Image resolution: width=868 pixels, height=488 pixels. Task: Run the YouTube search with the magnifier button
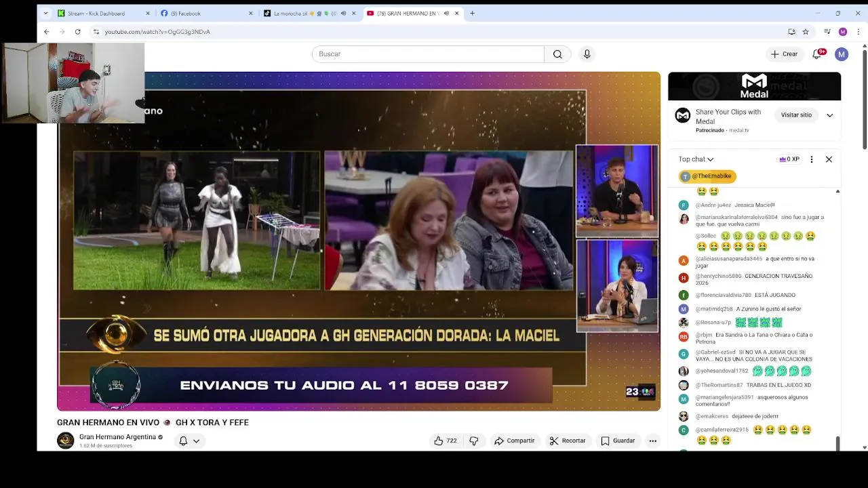click(x=557, y=54)
